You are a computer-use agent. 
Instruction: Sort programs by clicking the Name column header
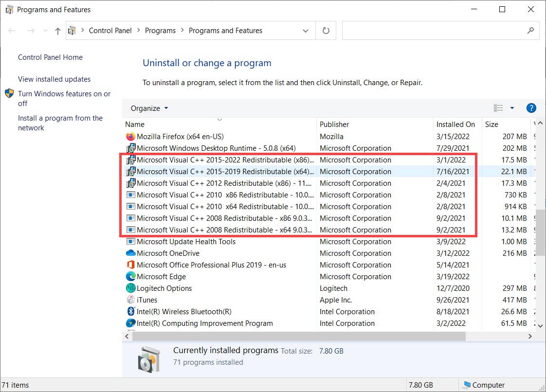(x=135, y=124)
